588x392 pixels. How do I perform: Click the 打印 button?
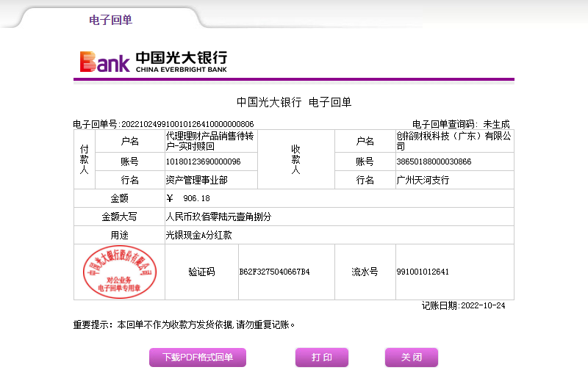coord(322,357)
